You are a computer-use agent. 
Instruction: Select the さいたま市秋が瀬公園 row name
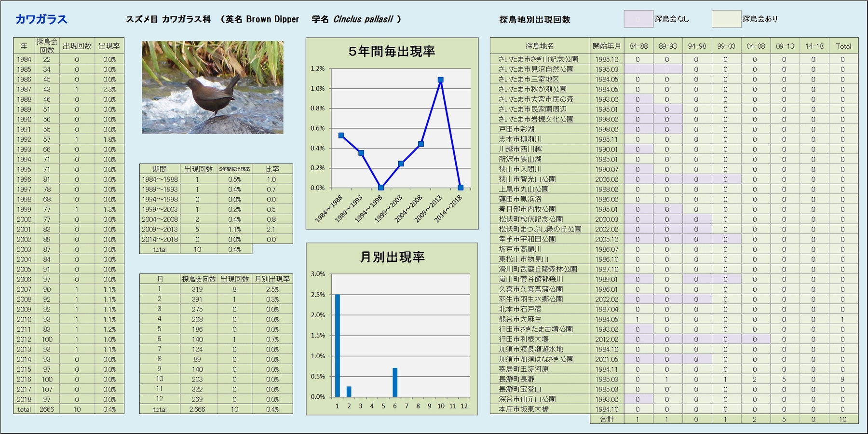point(532,89)
